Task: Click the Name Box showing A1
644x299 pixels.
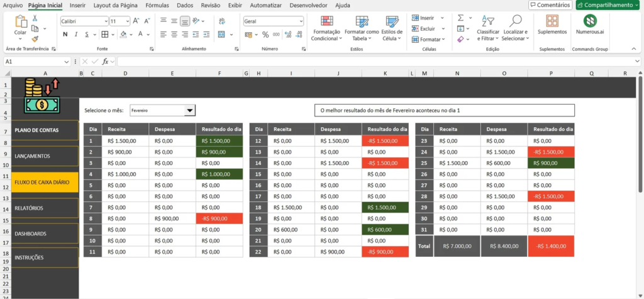Action: click(33, 62)
